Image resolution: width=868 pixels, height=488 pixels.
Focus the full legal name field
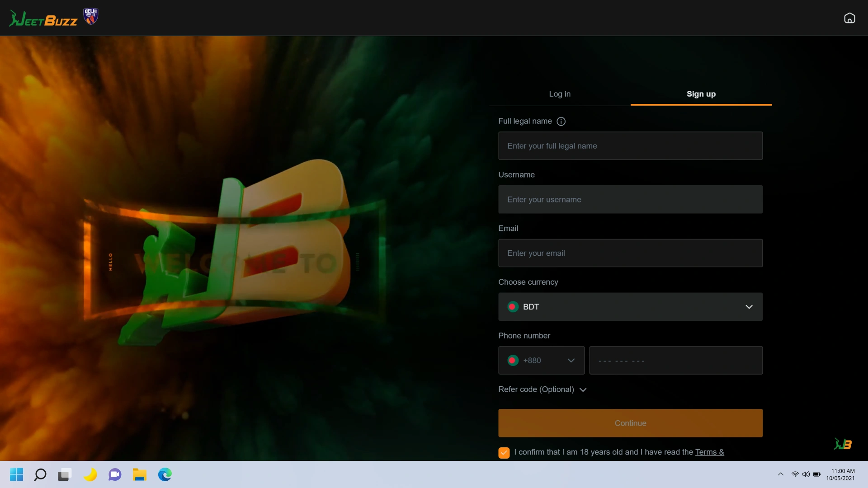tap(630, 145)
